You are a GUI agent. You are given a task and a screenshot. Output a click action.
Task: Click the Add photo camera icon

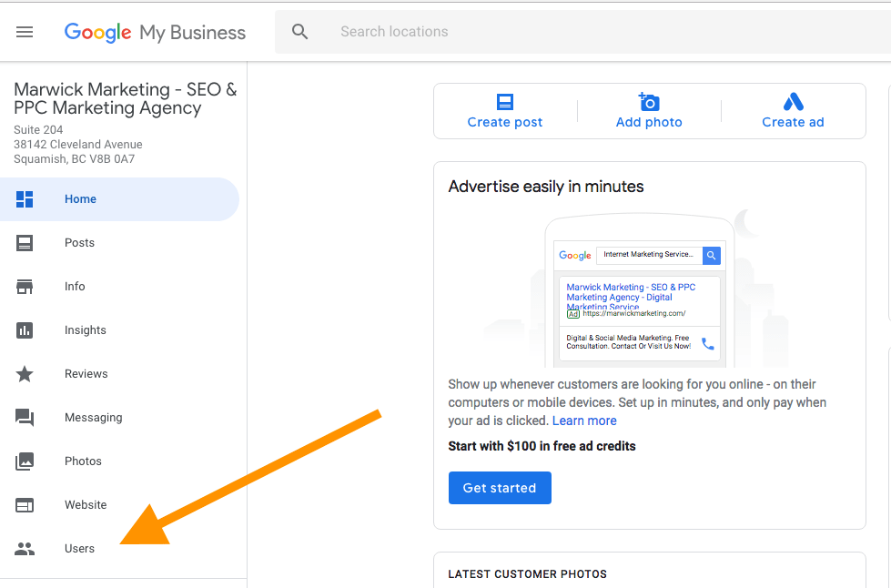(648, 102)
